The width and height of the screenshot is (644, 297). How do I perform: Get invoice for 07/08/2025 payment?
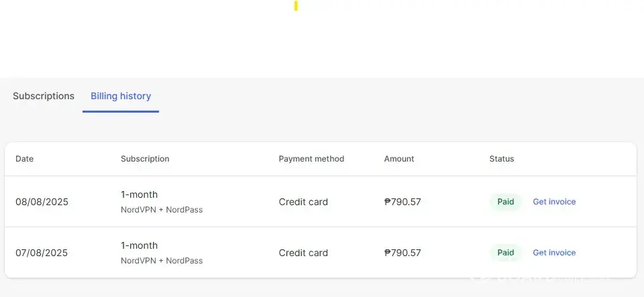(x=554, y=253)
